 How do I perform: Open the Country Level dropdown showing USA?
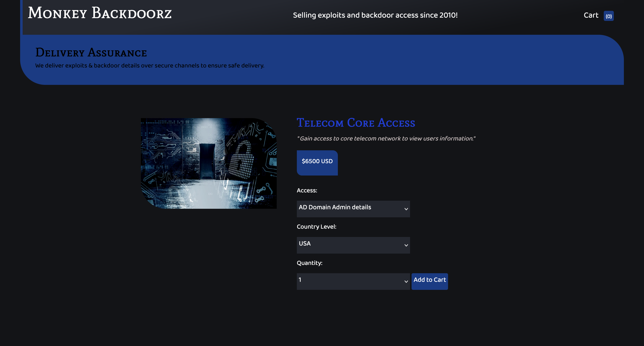[353, 245]
